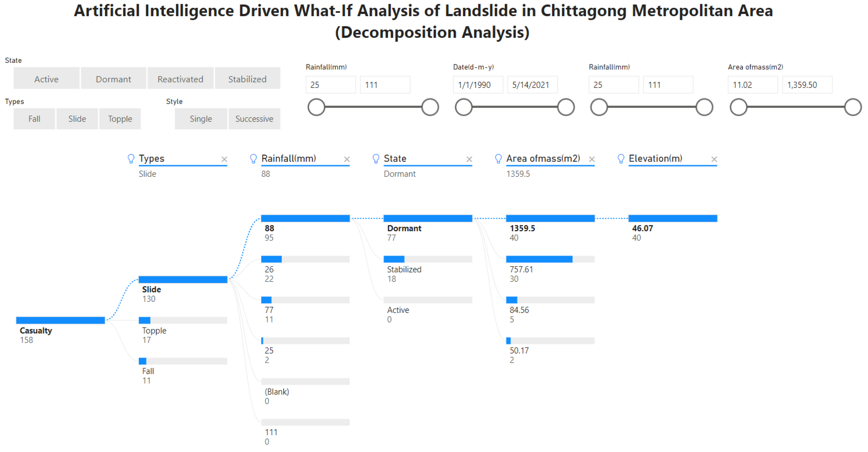868x452 pixels.
Task: Select the Single style filter
Action: (x=200, y=119)
